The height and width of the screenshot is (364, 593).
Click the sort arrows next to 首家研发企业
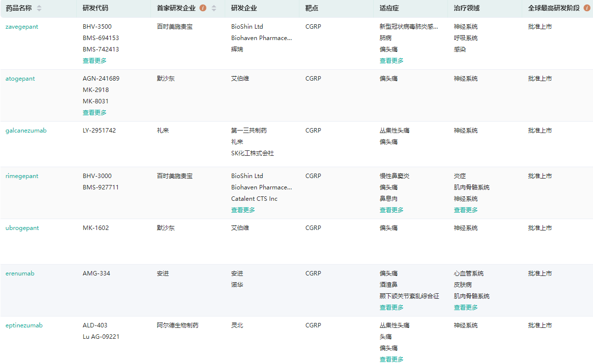click(x=214, y=8)
